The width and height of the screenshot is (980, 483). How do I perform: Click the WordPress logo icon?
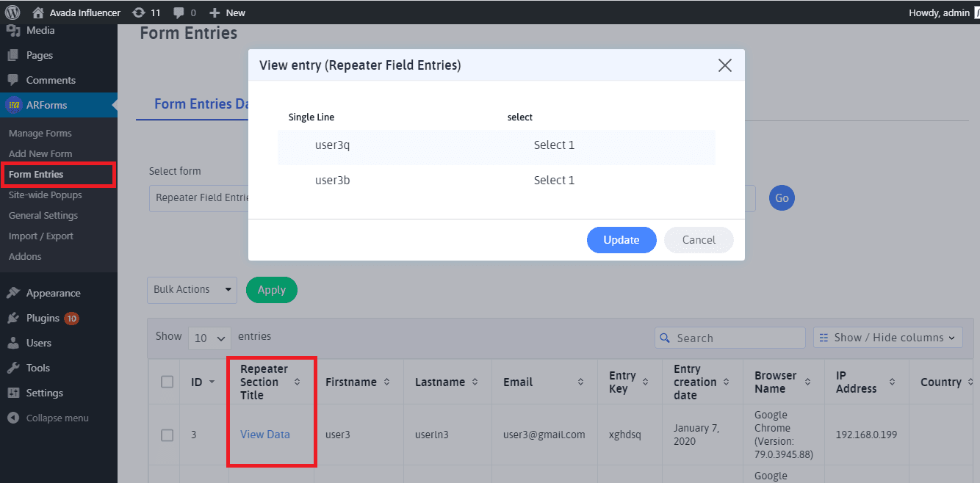tap(12, 12)
